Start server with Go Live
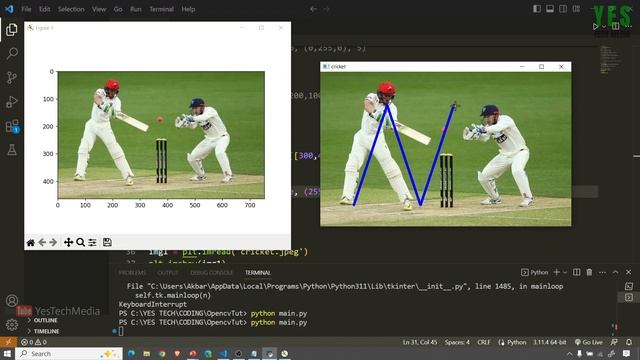 point(588,342)
